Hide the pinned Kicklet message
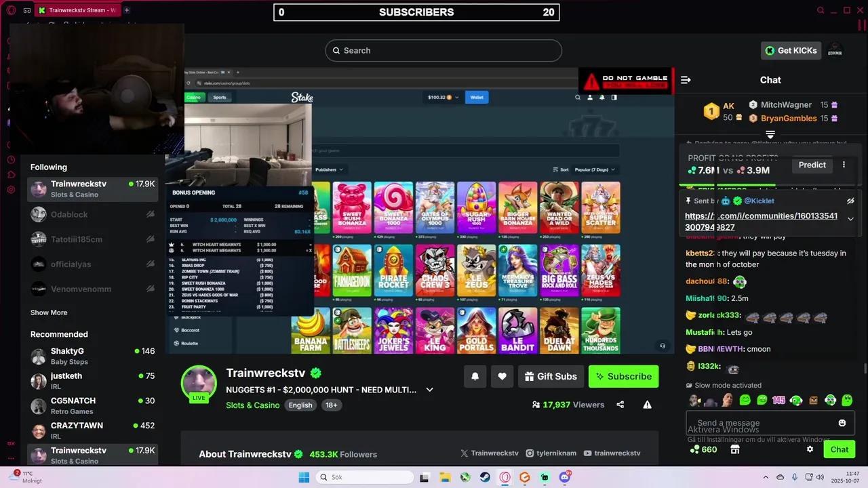The width and height of the screenshot is (868, 488). point(850,201)
